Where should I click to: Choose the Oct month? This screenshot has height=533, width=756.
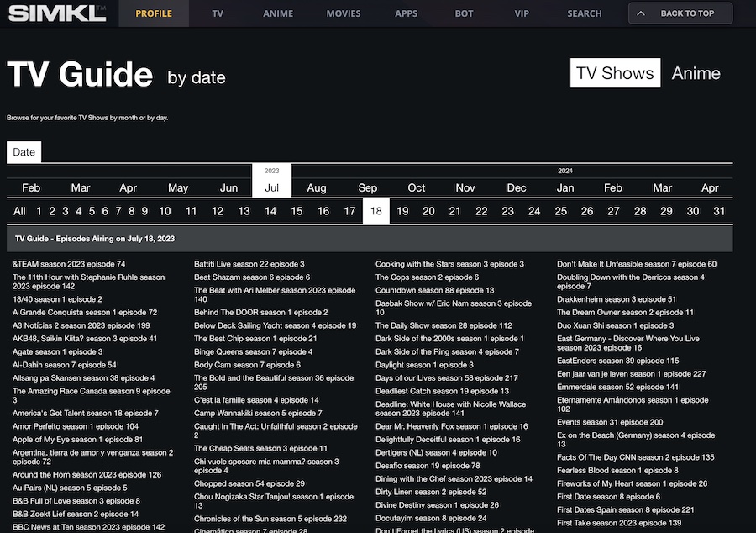coord(416,187)
